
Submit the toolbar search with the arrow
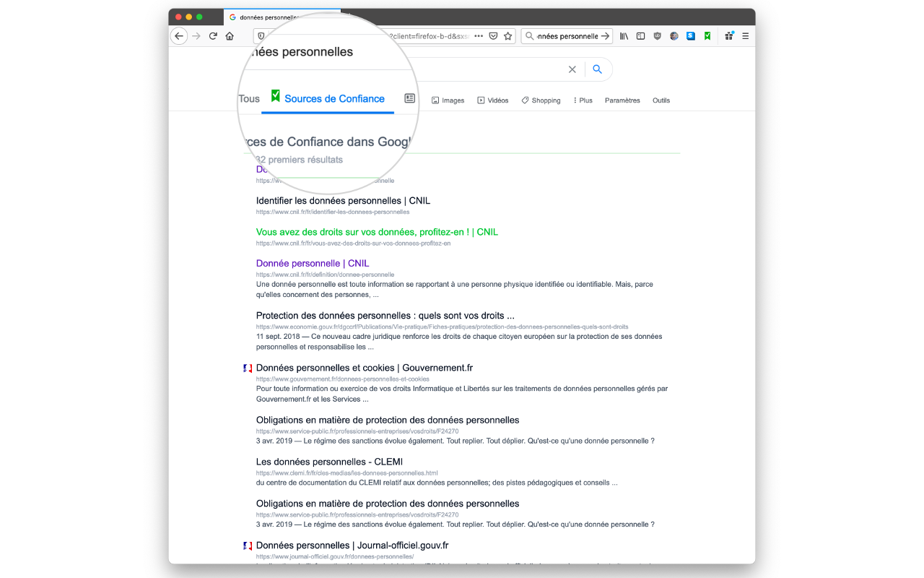606,36
